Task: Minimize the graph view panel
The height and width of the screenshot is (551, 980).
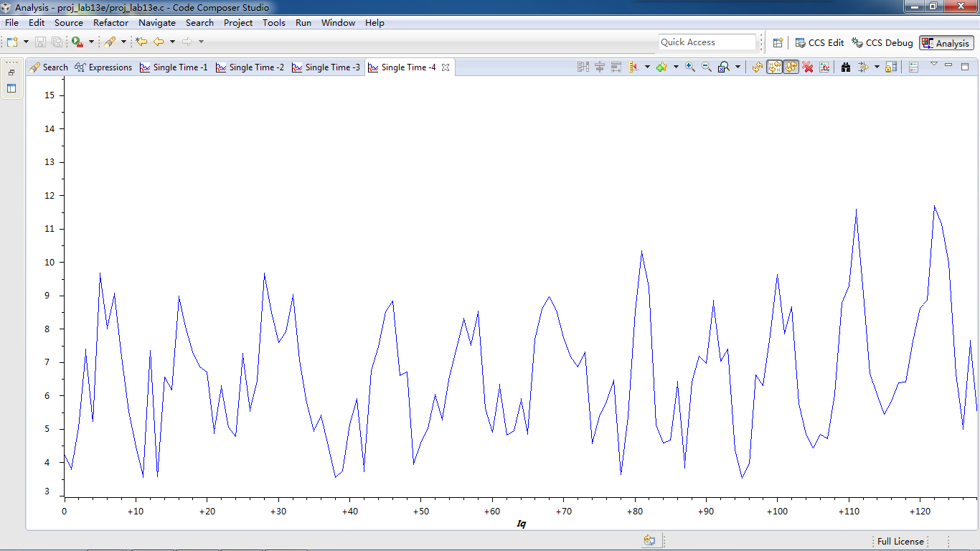Action: pos(948,65)
